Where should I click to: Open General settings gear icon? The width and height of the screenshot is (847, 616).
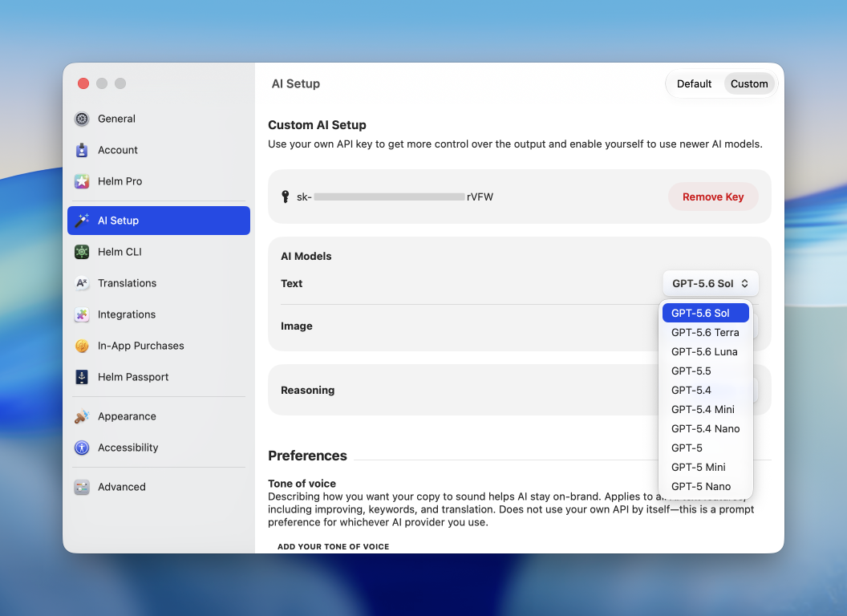click(x=82, y=119)
